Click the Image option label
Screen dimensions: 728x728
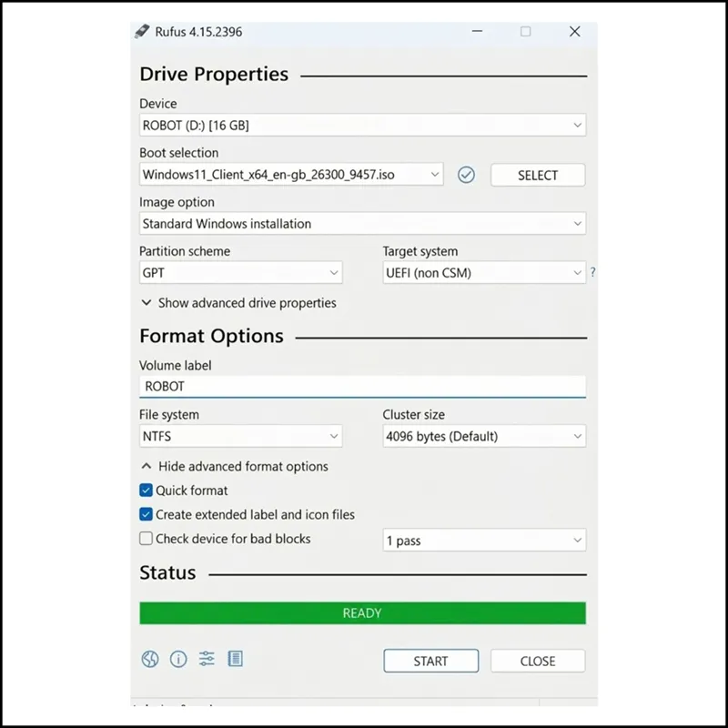tap(177, 202)
